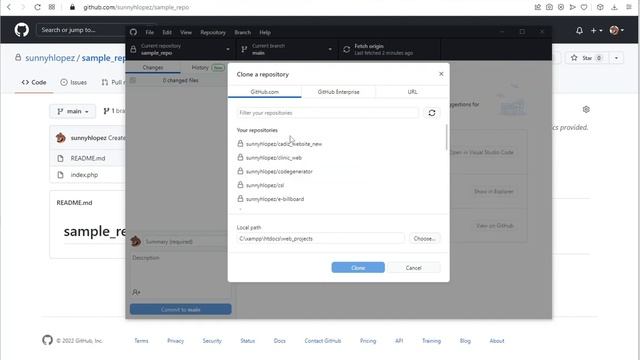640x360 pixels.
Task: Click the GitHub footer logo
Action: click(x=47, y=340)
